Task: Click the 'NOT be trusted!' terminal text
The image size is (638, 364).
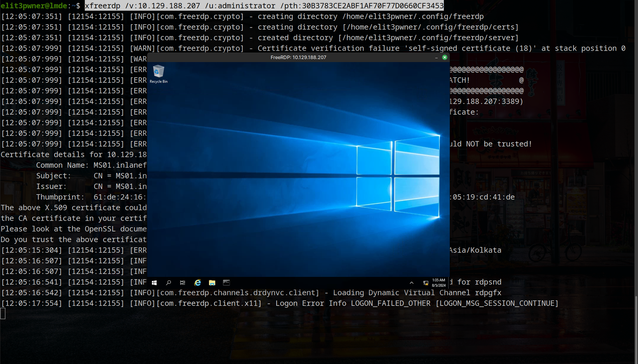Action: coord(499,144)
